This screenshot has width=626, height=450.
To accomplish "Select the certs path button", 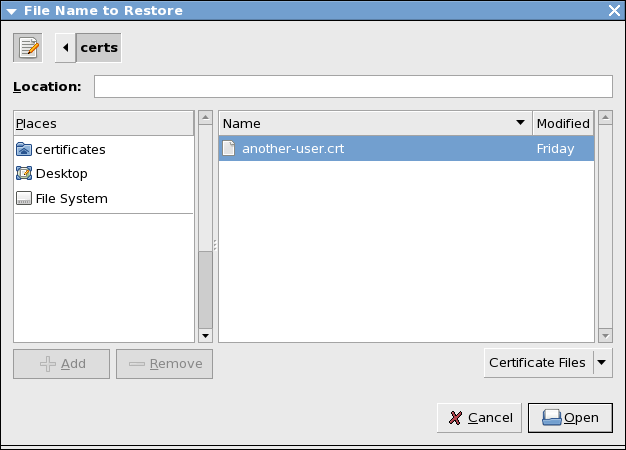I will click(99, 48).
